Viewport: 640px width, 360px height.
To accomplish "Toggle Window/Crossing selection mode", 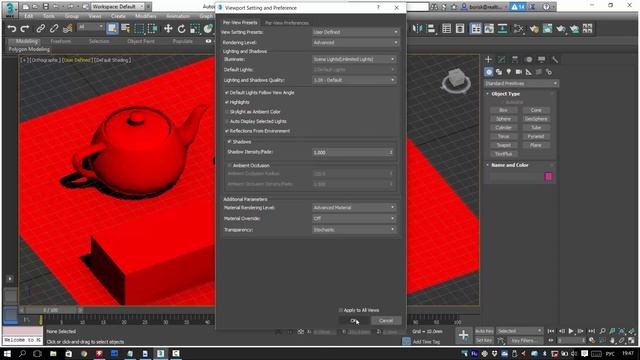I will coord(153,29).
